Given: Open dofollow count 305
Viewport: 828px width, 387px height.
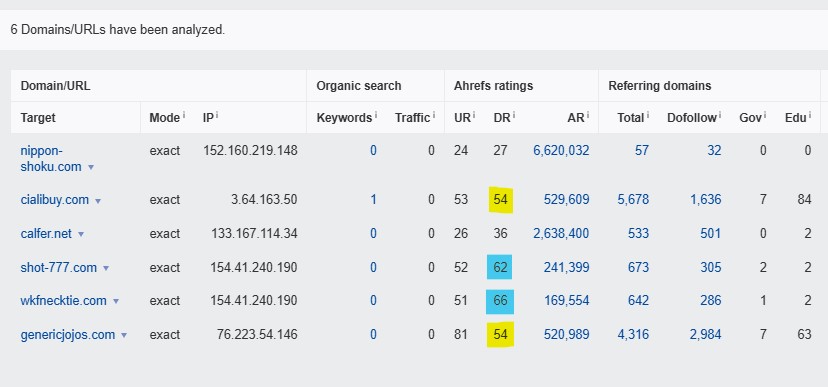Looking at the screenshot, I should pyautogui.click(x=711, y=268).
